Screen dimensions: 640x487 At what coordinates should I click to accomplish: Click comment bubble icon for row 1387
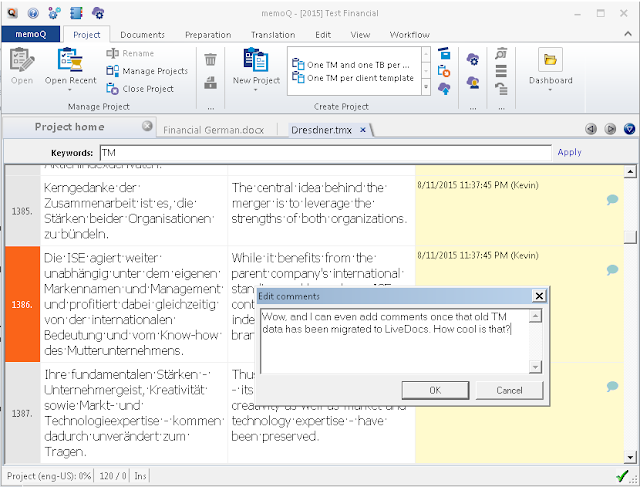tap(612, 386)
